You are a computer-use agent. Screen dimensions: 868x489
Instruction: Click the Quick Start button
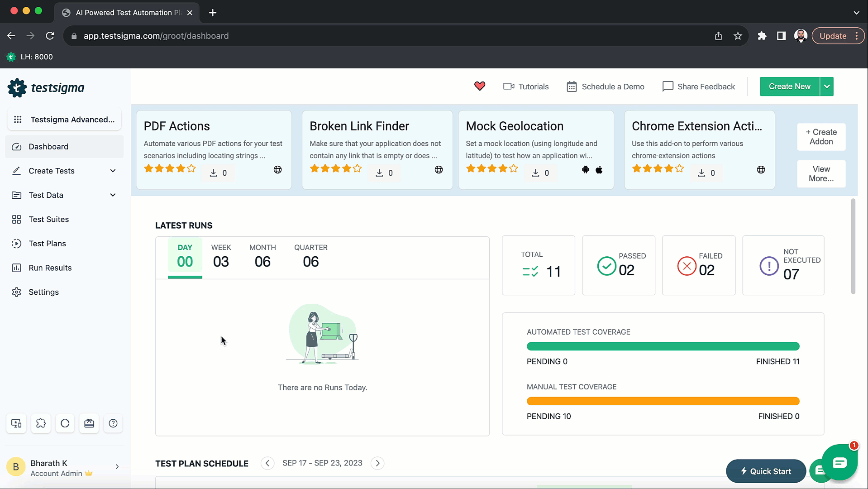click(x=766, y=471)
